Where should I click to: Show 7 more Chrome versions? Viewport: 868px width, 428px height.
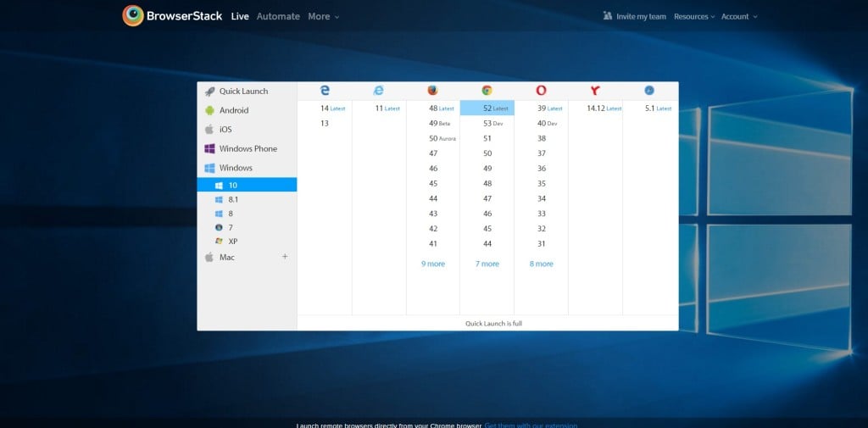point(487,264)
